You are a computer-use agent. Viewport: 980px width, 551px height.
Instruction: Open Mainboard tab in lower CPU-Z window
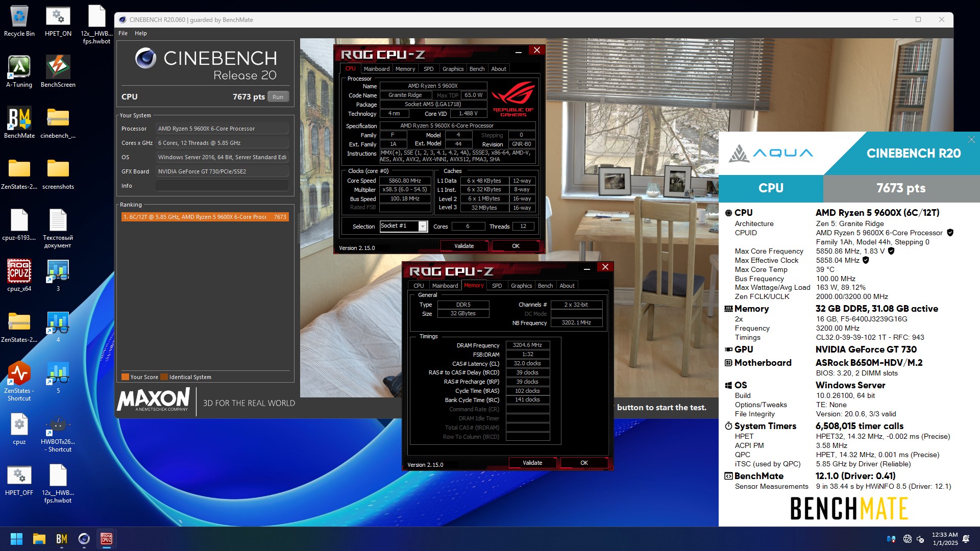pyautogui.click(x=445, y=286)
